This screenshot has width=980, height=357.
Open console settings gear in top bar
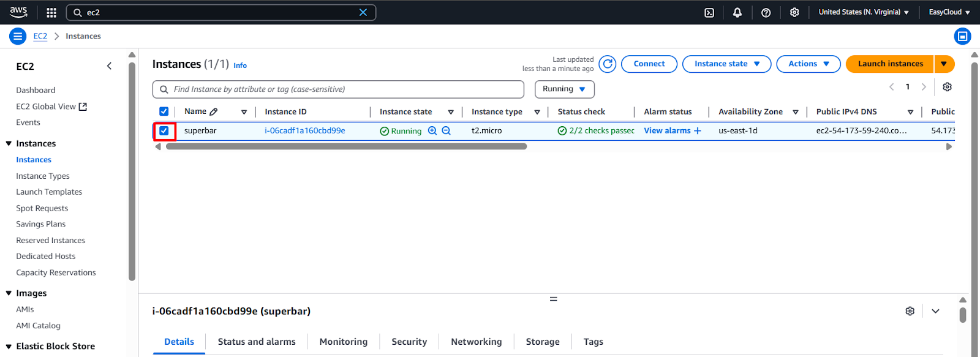(794, 12)
